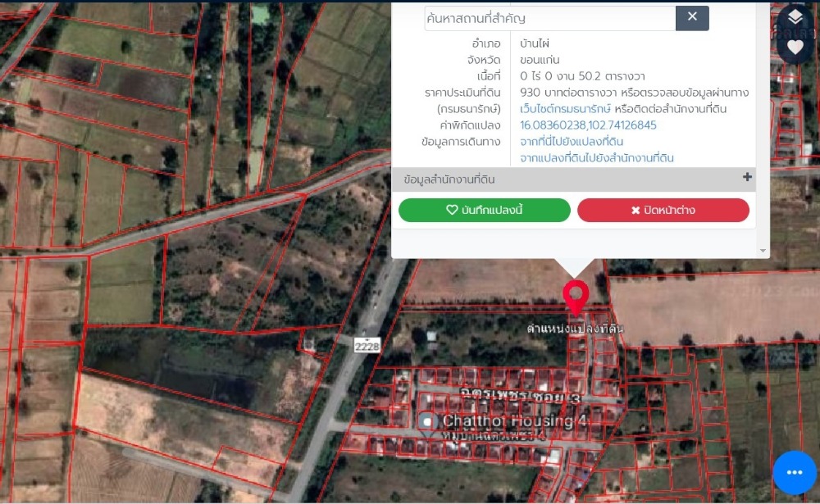The width and height of the screenshot is (820, 504).
Task: Save parcel with green บันทึกแปลงนี้ button
Action: pos(484,211)
